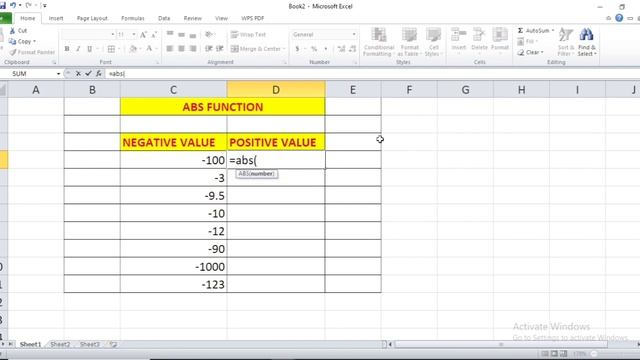Click the Decrease Indent icon
The width and height of the screenshot is (640, 360).
(x=209, y=49)
